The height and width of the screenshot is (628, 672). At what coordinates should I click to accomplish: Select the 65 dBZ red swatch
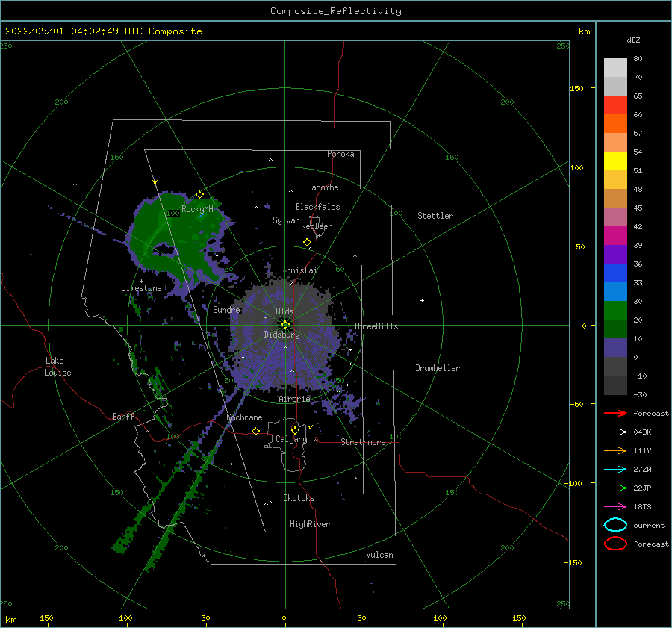coord(615,105)
